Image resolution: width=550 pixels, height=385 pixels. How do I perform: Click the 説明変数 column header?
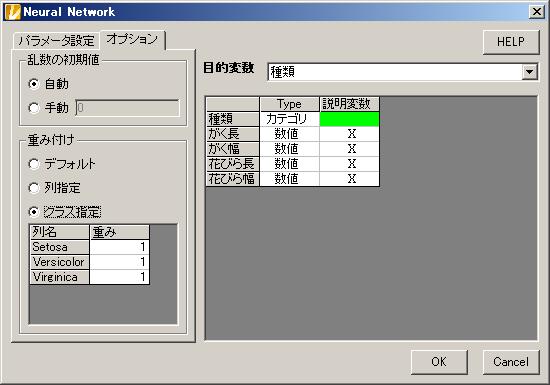pos(349,104)
